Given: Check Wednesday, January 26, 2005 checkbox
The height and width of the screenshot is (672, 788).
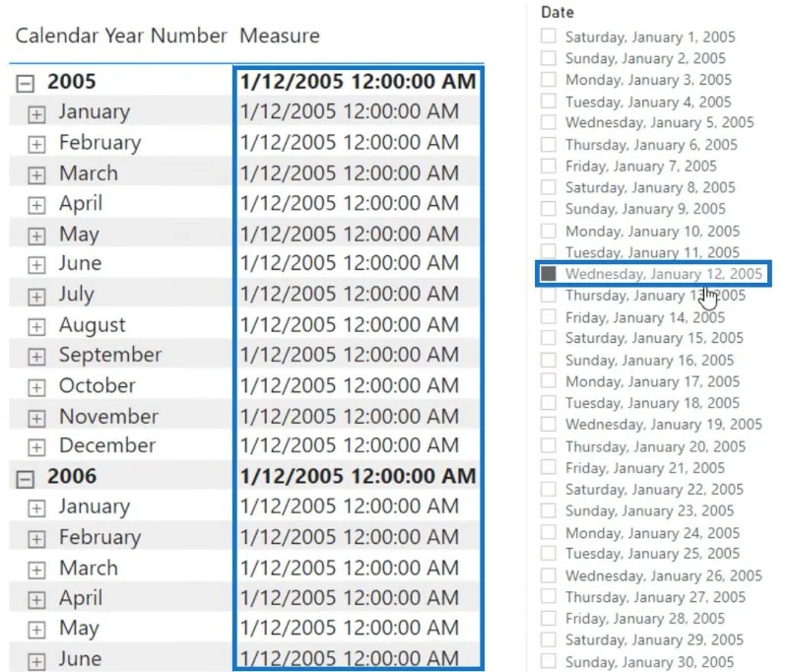Looking at the screenshot, I should pyautogui.click(x=549, y=575).
